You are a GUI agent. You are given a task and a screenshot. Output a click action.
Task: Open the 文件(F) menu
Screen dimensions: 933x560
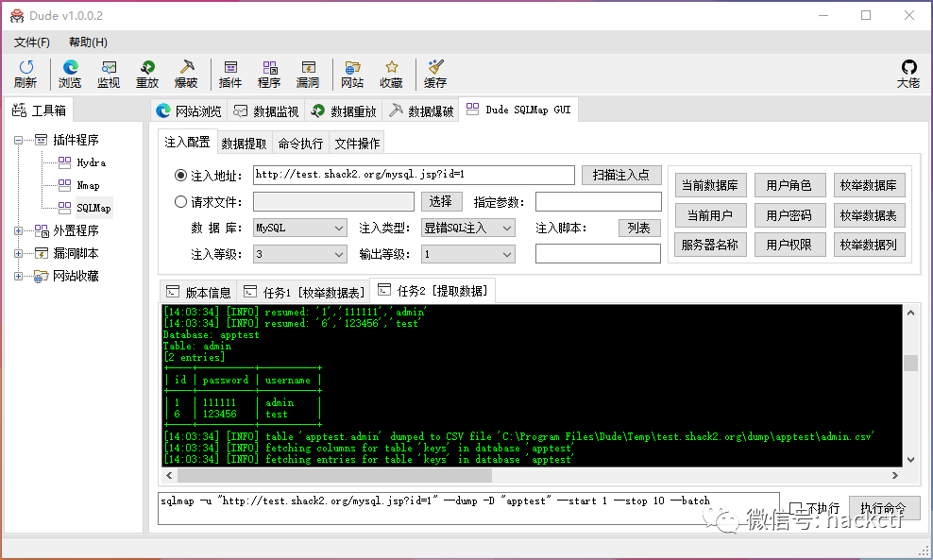(x=32, y=42)
